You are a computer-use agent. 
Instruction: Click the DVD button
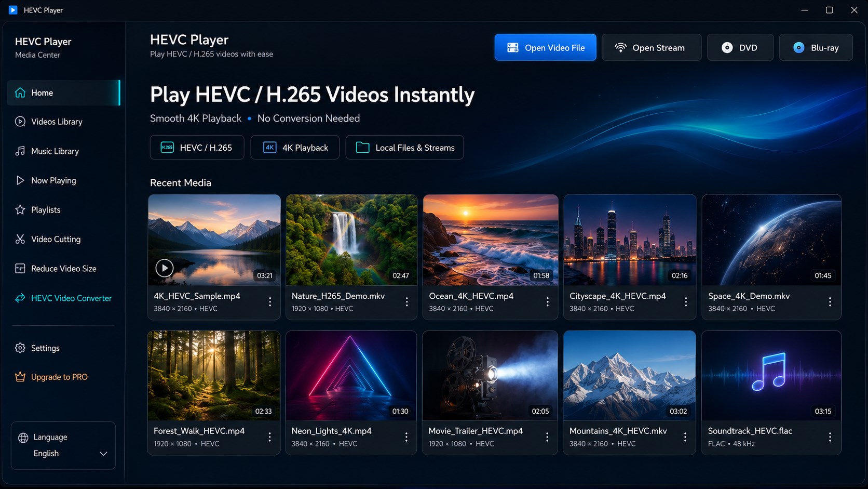click(x=740, y=47)
